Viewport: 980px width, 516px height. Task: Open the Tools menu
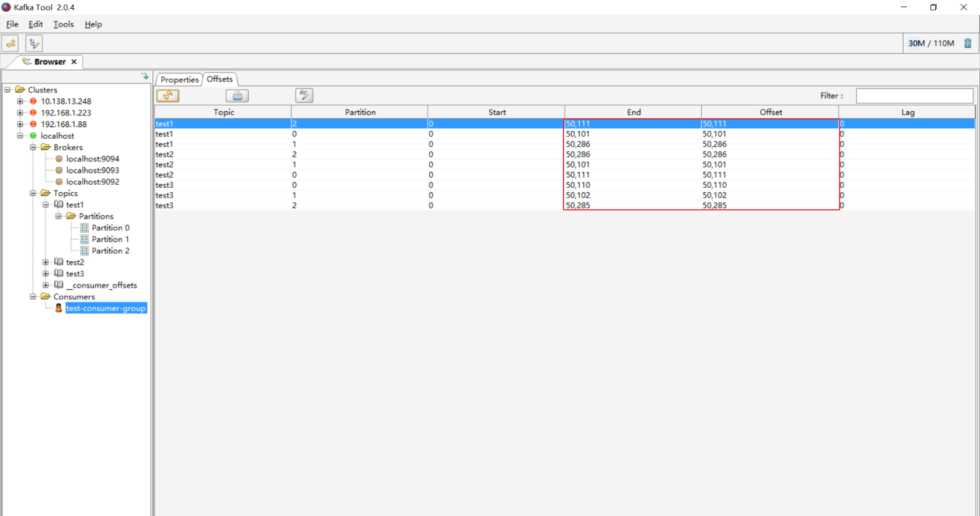pos(64,24)
